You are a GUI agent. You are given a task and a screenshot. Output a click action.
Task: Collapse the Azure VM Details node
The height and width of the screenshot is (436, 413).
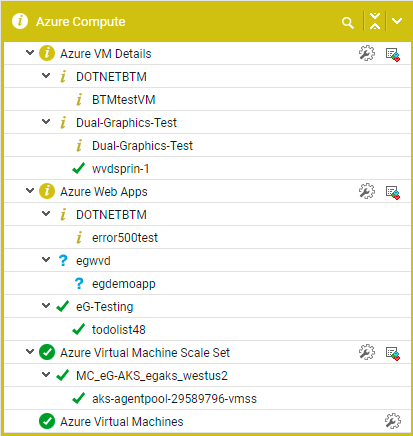coord(30,53)
